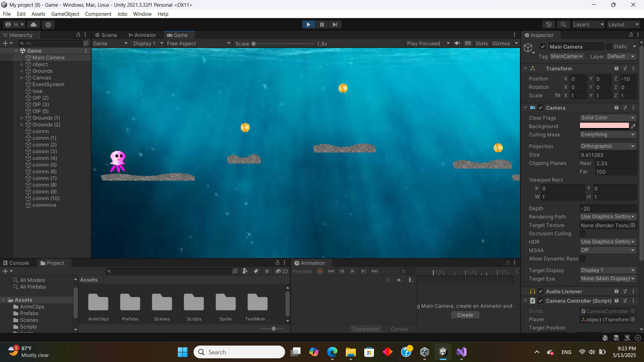644x362 pixels.
Task: Mute audio in Game view
Action: 457,43
